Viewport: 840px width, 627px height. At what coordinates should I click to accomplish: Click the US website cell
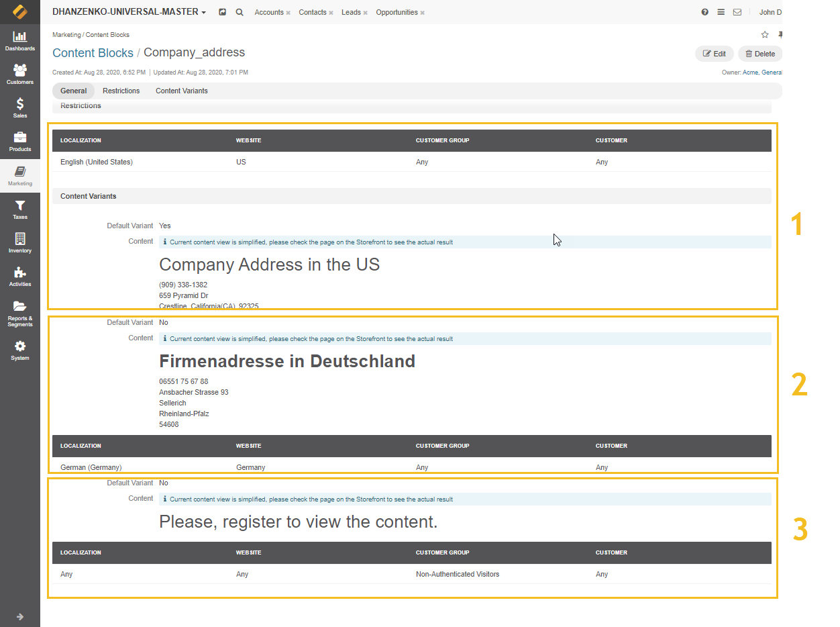pyautogui.click(x=241, y=162)
